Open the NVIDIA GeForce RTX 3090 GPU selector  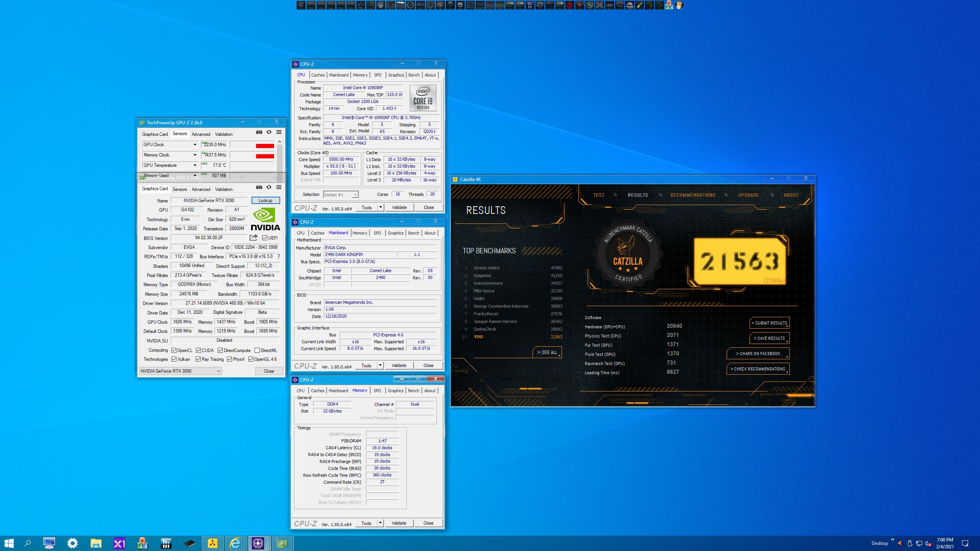tap(180, 371)
